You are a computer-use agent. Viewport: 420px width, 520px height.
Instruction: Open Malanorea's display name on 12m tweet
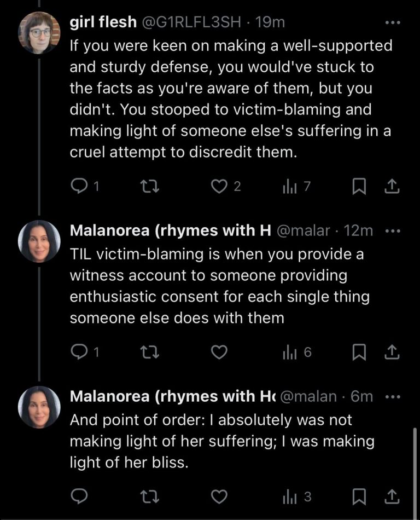(171, 231)
